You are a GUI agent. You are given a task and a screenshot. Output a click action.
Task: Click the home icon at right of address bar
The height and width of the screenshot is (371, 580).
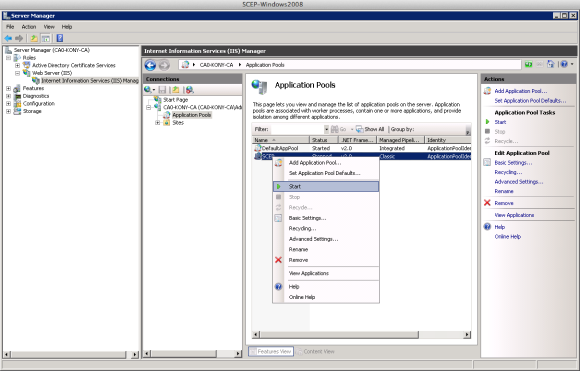(551, 64)
